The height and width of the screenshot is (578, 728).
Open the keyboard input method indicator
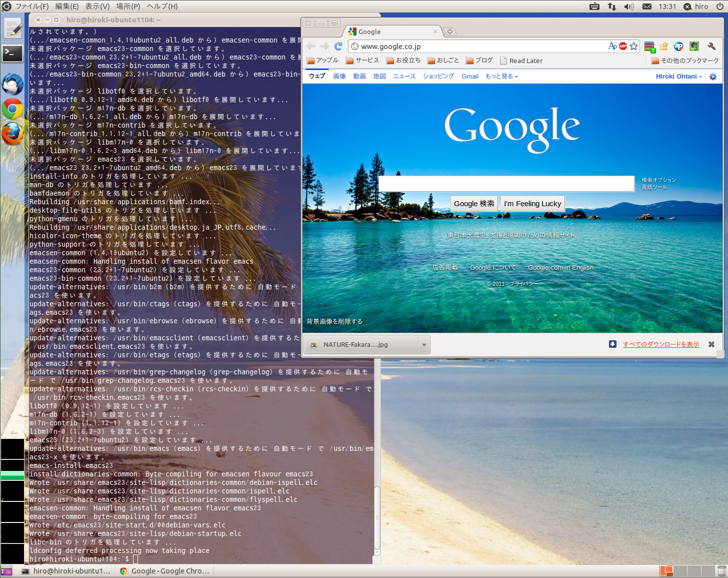tap(594, 7)
